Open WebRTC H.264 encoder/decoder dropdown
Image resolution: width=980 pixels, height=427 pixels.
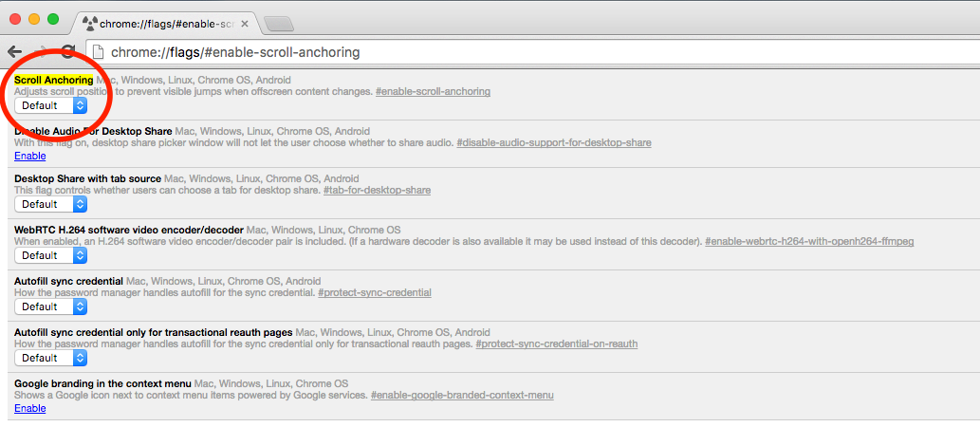point(50,255)
